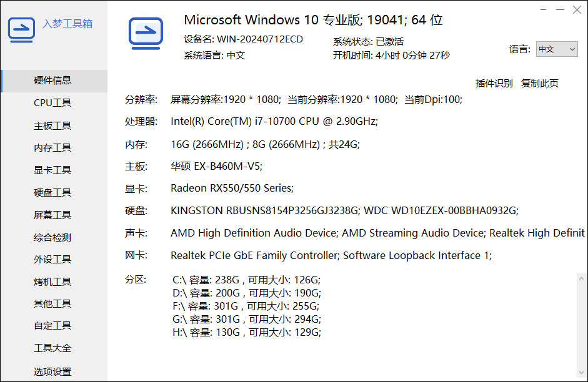Image resolution: width=588 pixels, height=382 pixels.
Task: Select 硬件信息 in the sidebar
Action: [x=52, y=81]
